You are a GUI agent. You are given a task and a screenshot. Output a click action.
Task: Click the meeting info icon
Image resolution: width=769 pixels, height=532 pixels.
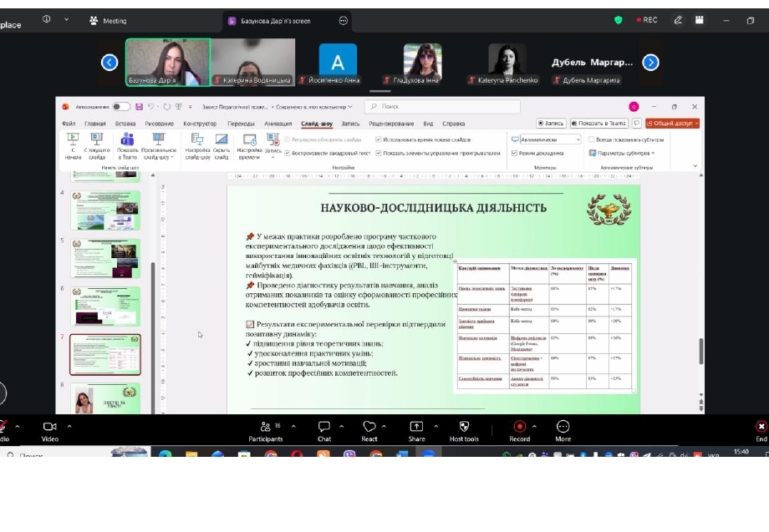(47, 19)
